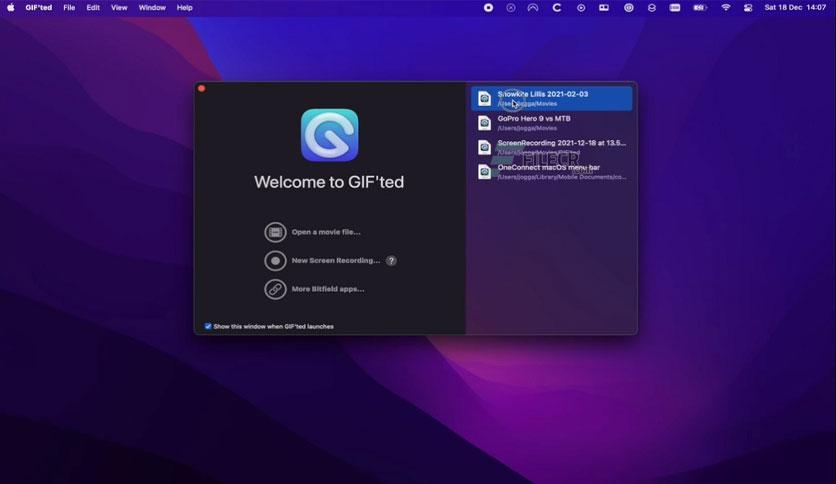The width and height of the screenshot is (836, 484).
Task: Open the battery status menu
Action: [700, 7]
